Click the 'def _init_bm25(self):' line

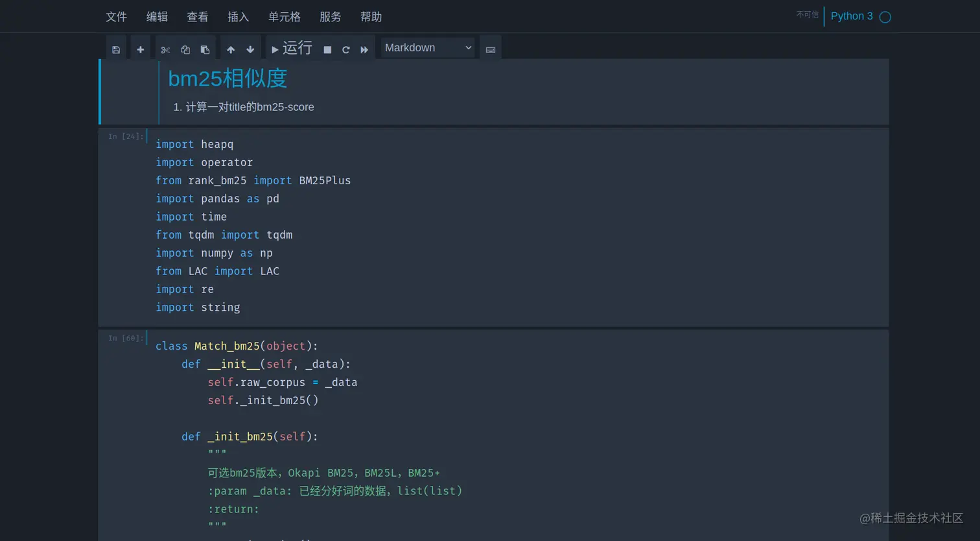(x=250, y=437)
